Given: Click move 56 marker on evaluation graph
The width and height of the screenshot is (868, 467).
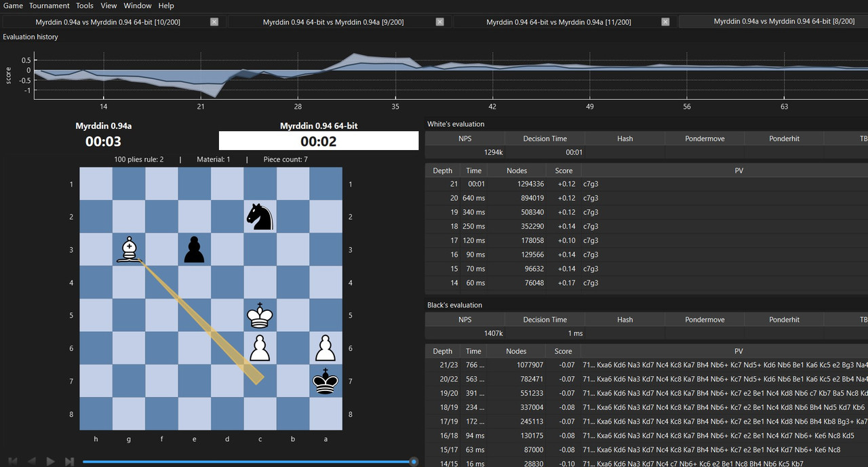Looking at the screenshot, I should tap(687, 107).
